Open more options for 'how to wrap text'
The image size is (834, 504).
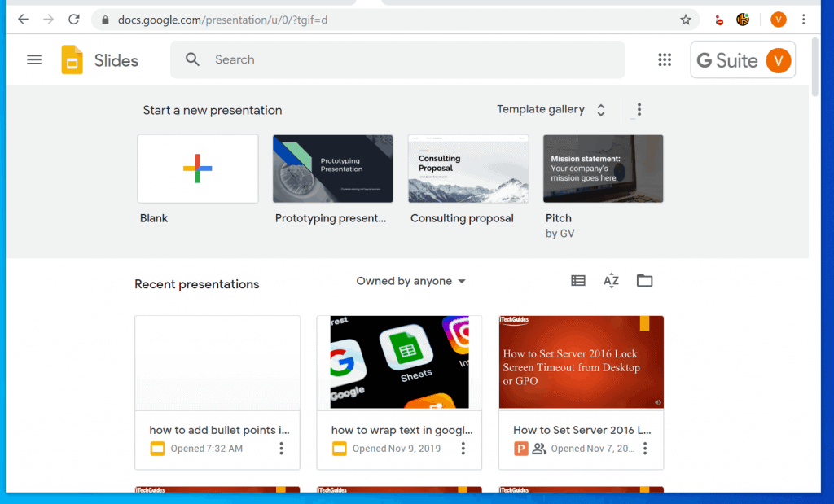463,448
